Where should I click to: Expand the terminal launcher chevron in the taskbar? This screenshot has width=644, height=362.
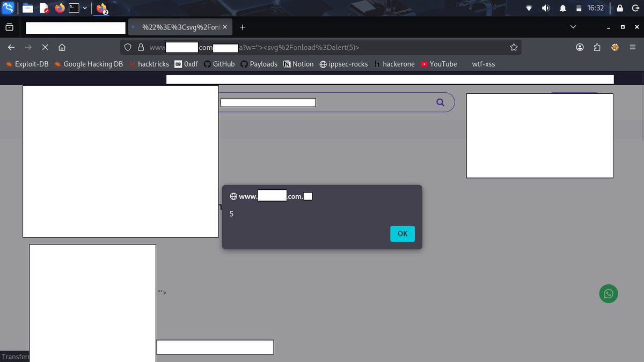tap(84, 8)
